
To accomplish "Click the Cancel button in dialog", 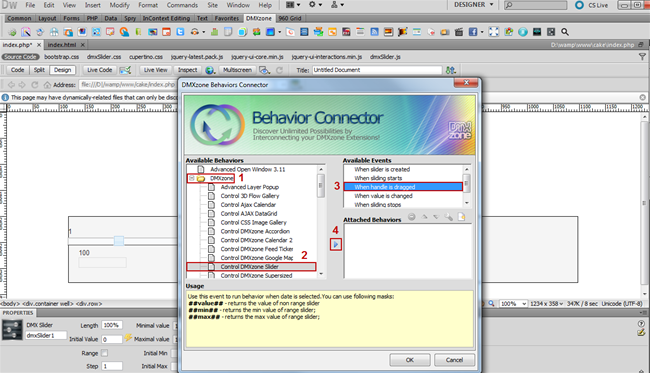I will (454, 360).
